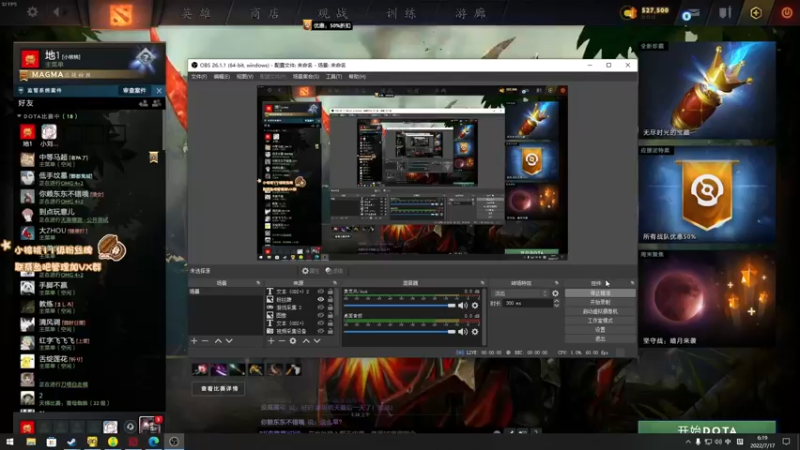Click 工作室模式 button
The height and width of the screenshot is (450, 800).
coord(600,320)
